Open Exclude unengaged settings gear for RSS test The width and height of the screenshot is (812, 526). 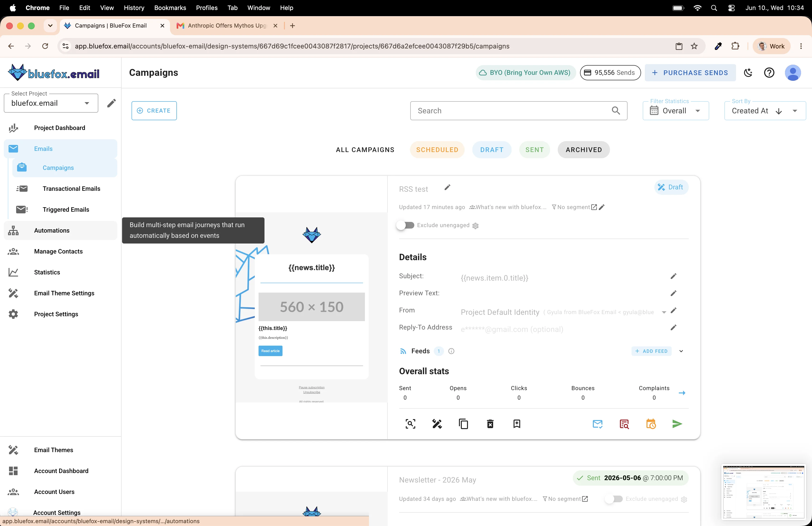click(x=475, y=226)
